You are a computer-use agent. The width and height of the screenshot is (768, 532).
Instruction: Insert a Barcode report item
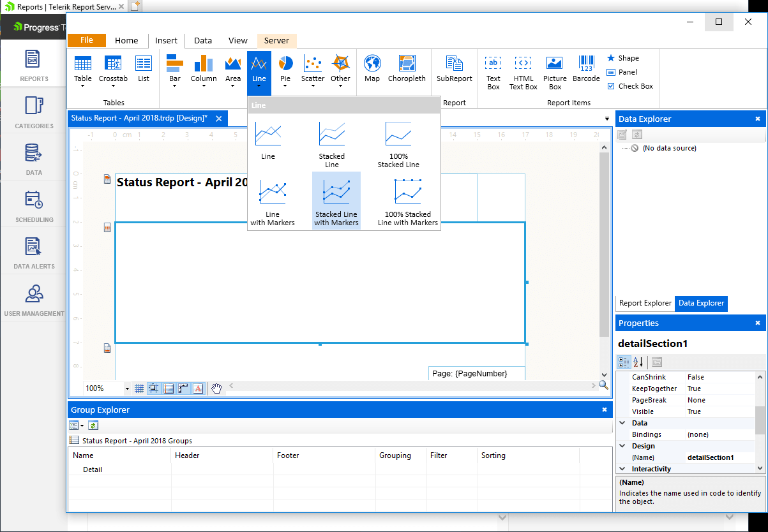point(586,69)
